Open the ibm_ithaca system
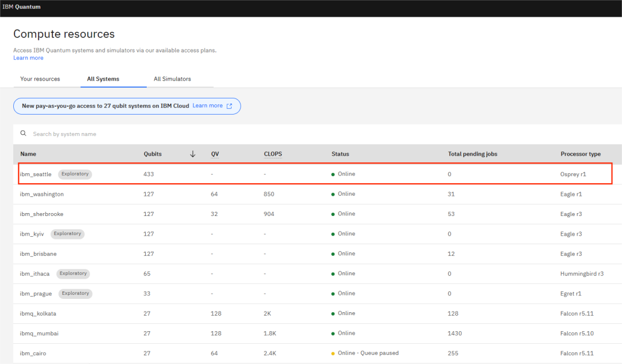The height and width of the screenshot is (364, 622). (35, 274)
